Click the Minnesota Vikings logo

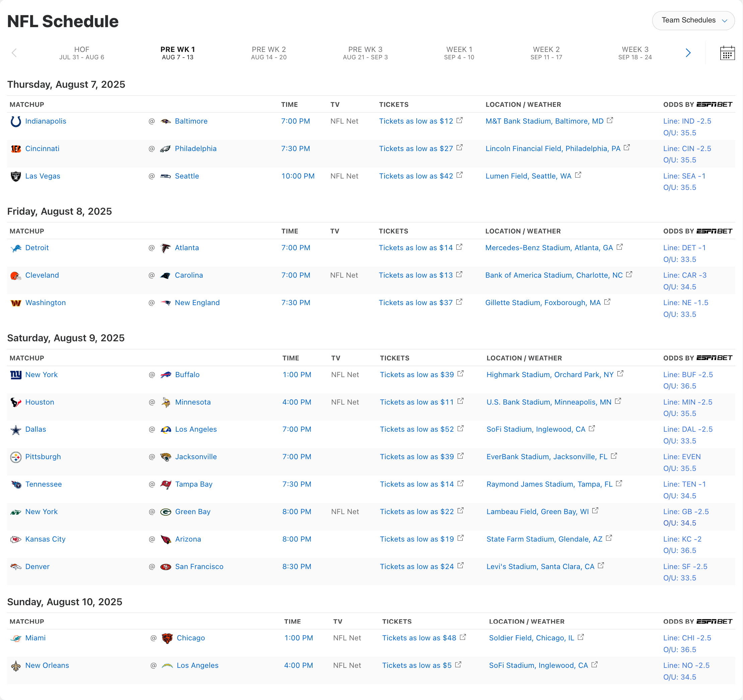click(x=166, y=403)
